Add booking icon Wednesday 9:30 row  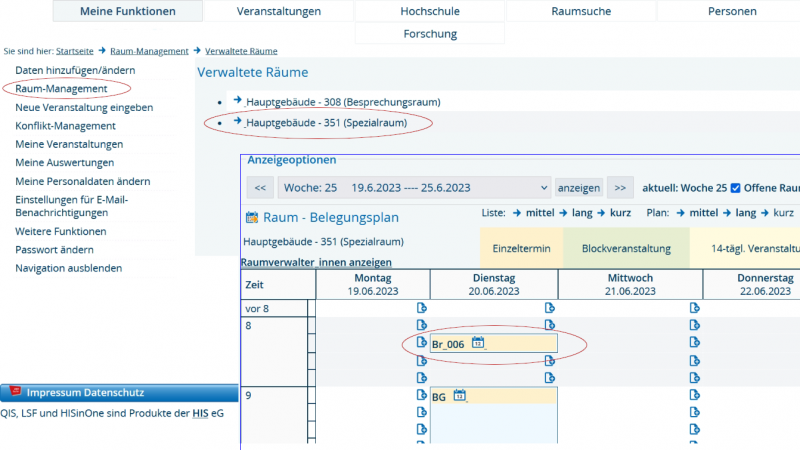[694, 429]
